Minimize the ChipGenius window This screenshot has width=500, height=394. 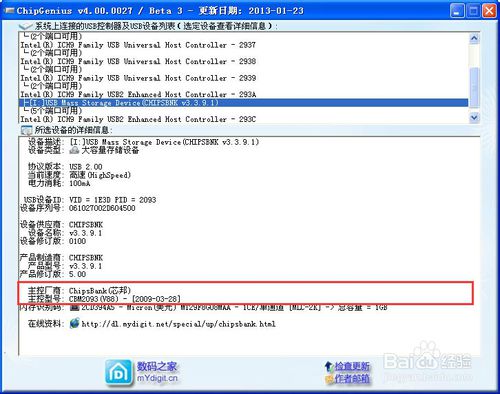457,11
